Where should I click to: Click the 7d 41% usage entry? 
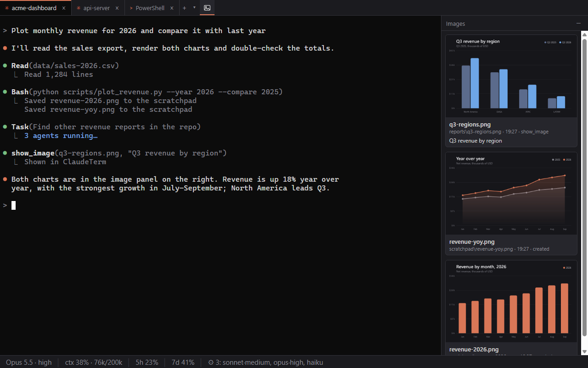point(183,362)
